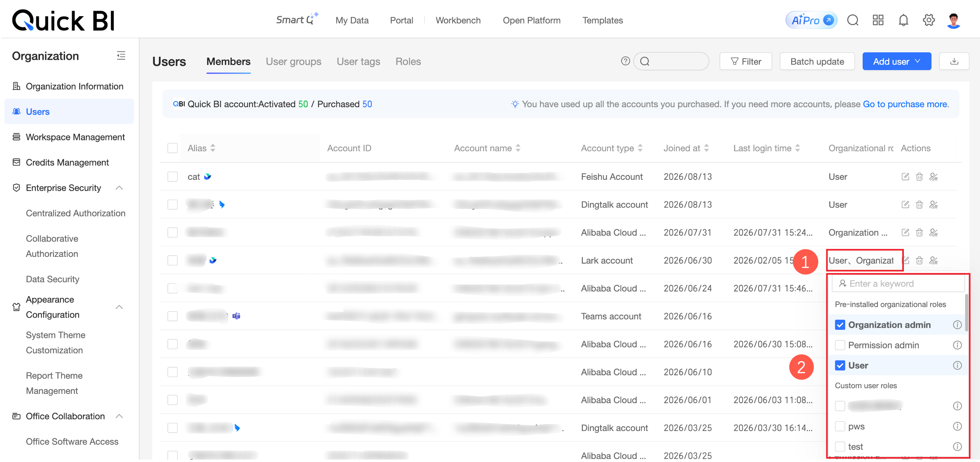
Task: Open the user avatar profile menu
Action: [954, 21]
